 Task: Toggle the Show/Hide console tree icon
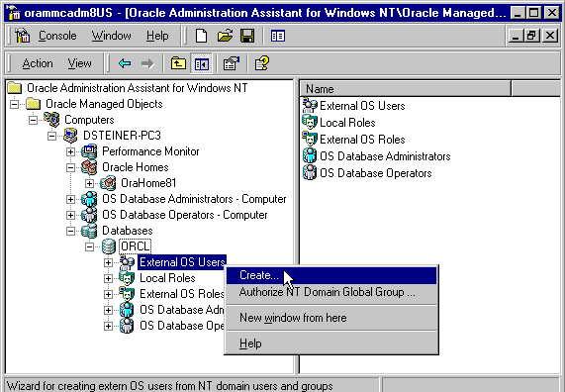coord(202,64)
